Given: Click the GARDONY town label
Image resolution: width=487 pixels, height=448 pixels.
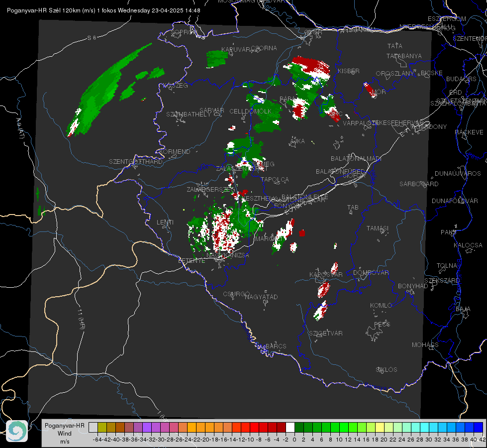Looking at the screenshot, I should pyautogui.click(x=431, y=127).
